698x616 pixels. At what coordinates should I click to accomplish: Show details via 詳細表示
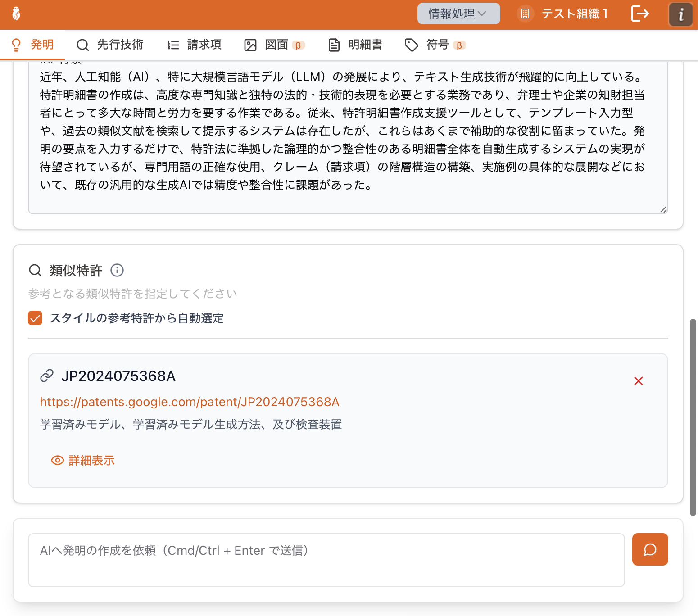83,460
